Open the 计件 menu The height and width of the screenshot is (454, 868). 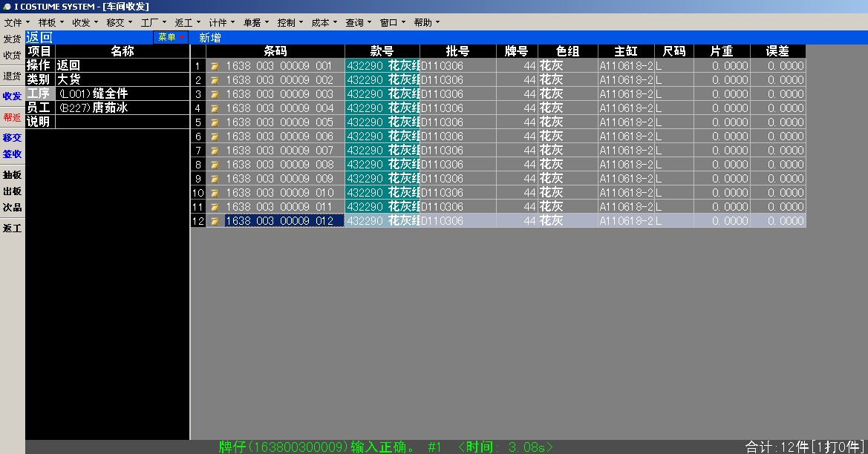click(221, 23)
